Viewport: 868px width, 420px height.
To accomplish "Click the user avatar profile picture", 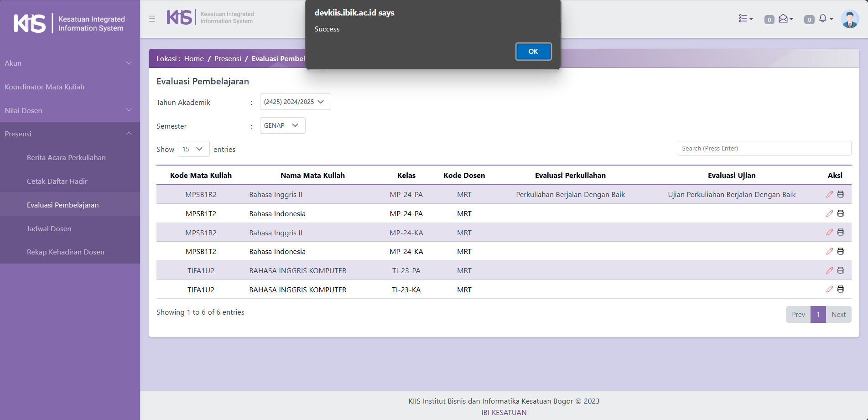I will tap(849, 19).
